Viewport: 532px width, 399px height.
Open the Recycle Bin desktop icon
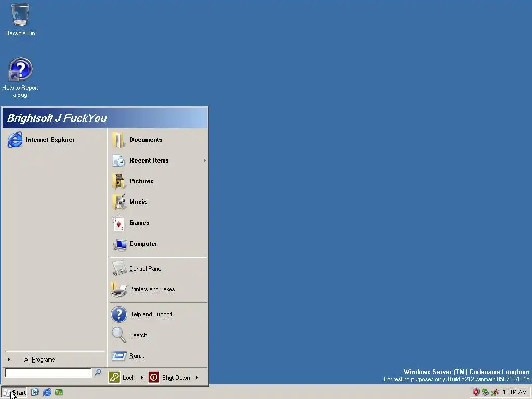[20, 20]
